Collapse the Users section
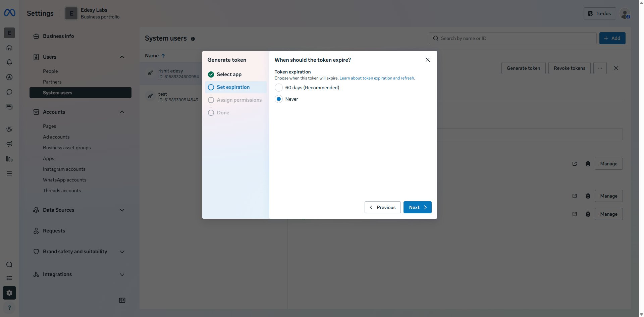The image size is (644, 317). (122, 57)
